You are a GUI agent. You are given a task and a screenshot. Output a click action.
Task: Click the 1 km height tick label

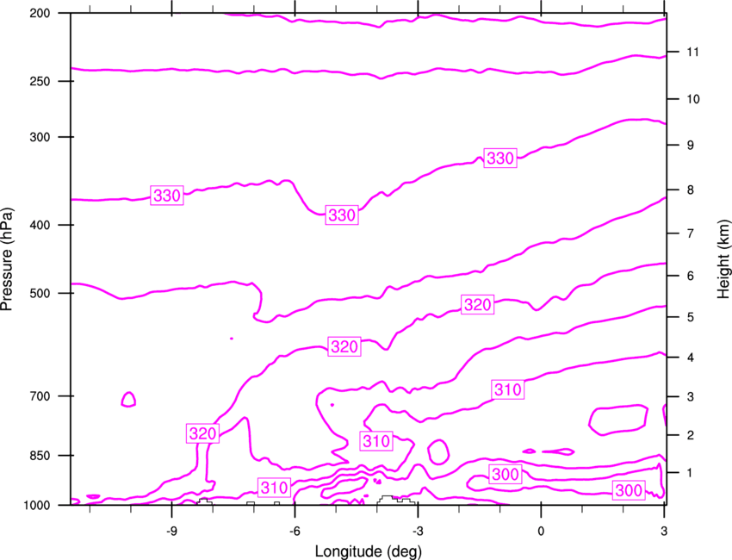690,473
